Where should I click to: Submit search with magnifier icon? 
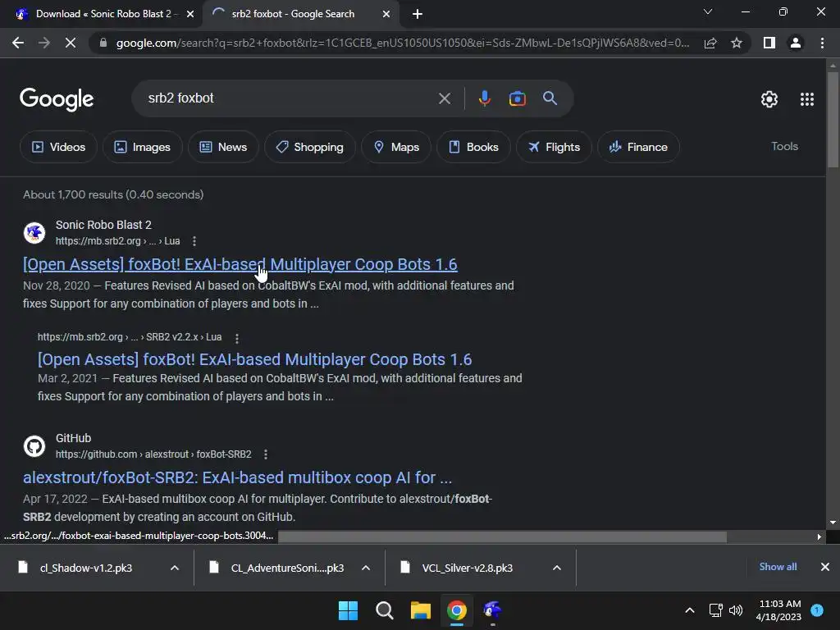pos(550,98)
